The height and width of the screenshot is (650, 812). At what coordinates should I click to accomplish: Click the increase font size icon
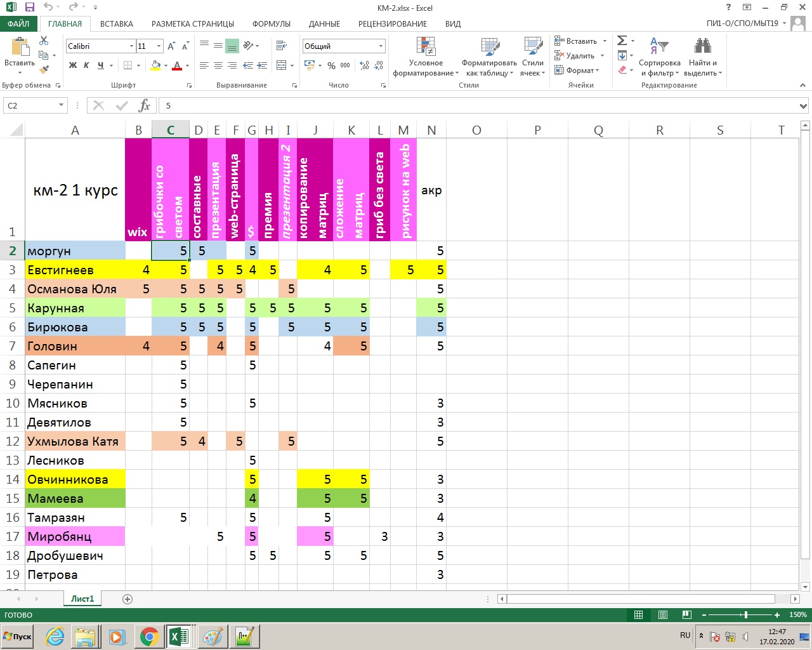tap(171, 46)
